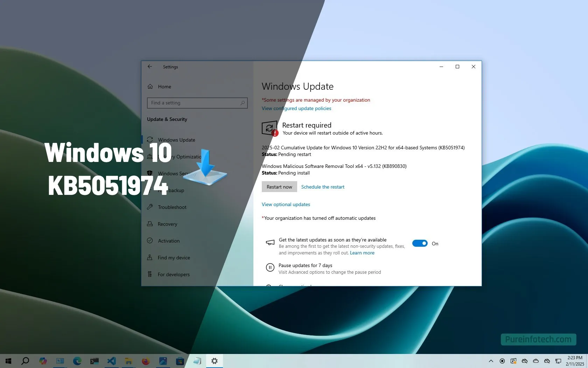This screenshot has width=588, height=368.
Task: Follow the Learn more link
Action: click(x=362, y=253)
